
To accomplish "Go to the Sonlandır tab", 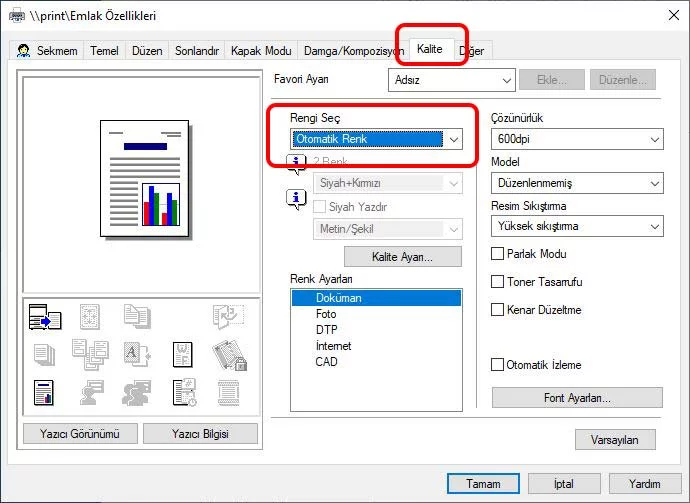I will tap(197, 51).
